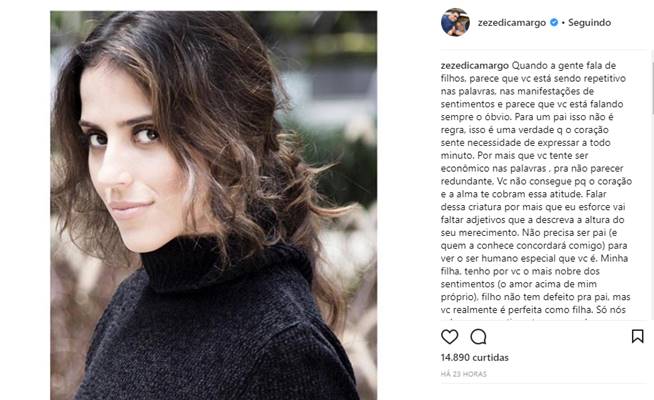The height and width of the screenshot is (400, 654).
Task: Open the HÁ 23 HORAS timestamp
Action: pos(464,374)
